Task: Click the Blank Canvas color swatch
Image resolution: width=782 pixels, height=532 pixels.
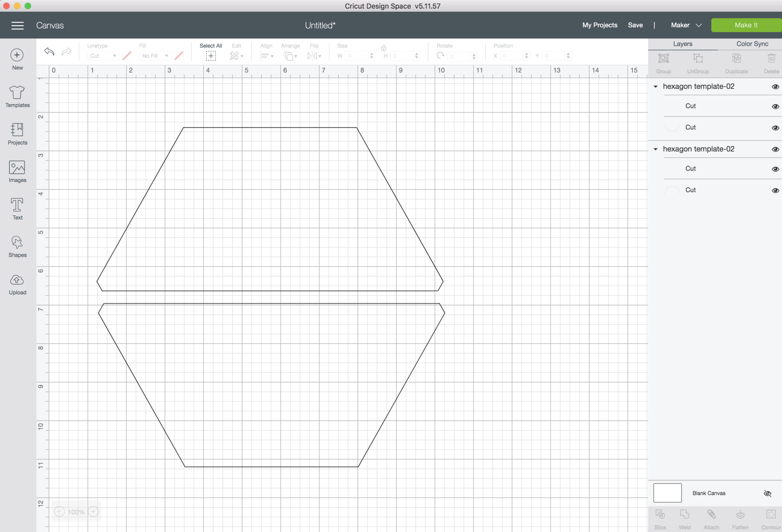Action: 667,493
